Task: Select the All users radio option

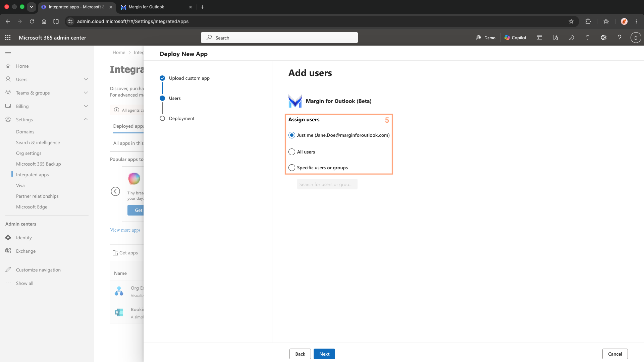Action: [x=292, y=152]
